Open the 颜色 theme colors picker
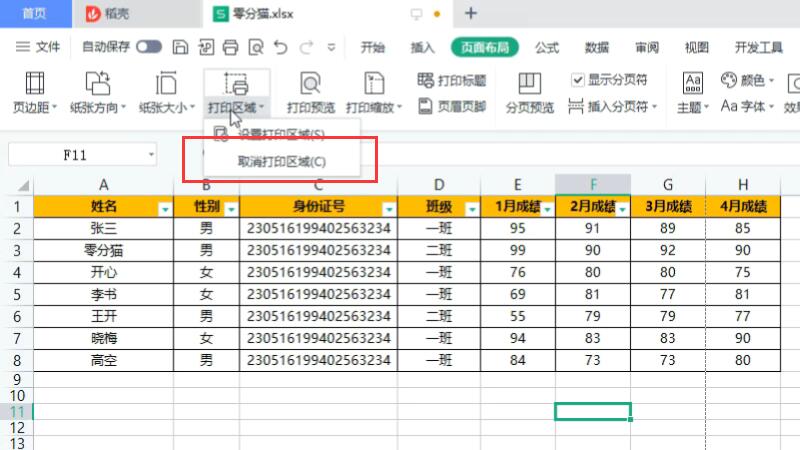The width and height of the screenshot is (800, 450). pyautogui.click(x=745, y=80)
